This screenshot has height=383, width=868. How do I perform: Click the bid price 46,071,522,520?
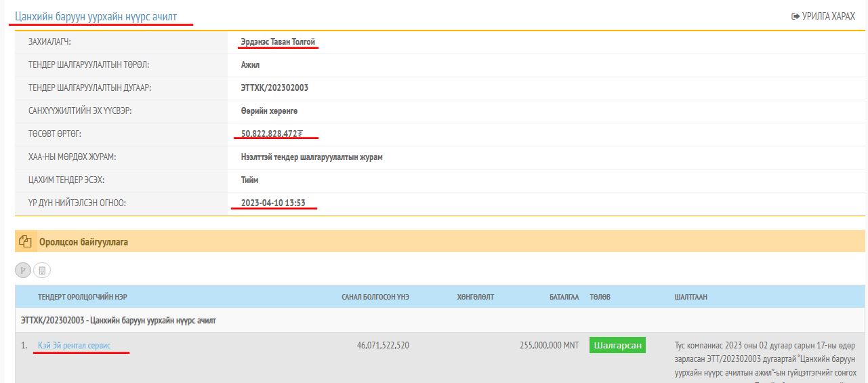point(383,346)
